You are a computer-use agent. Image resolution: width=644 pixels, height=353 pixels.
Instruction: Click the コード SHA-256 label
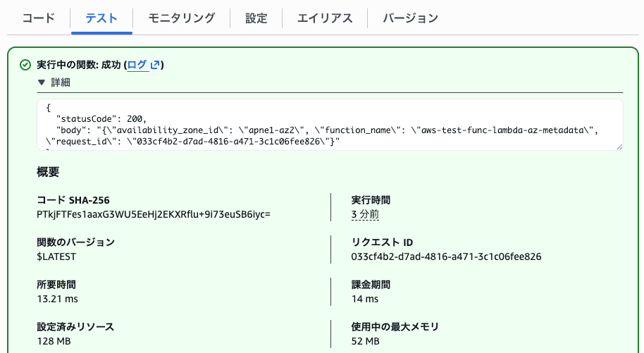[73, 200]
